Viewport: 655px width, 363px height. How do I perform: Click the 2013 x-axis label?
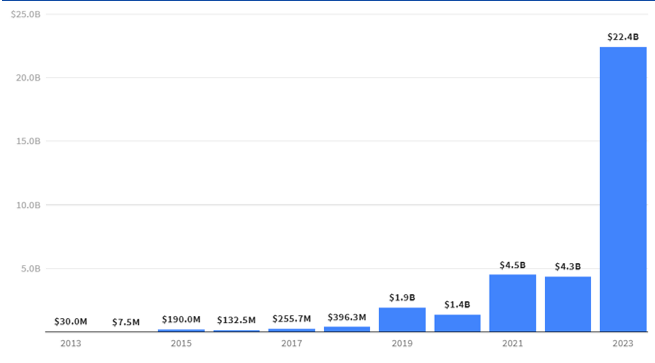(x=71, y=343)
